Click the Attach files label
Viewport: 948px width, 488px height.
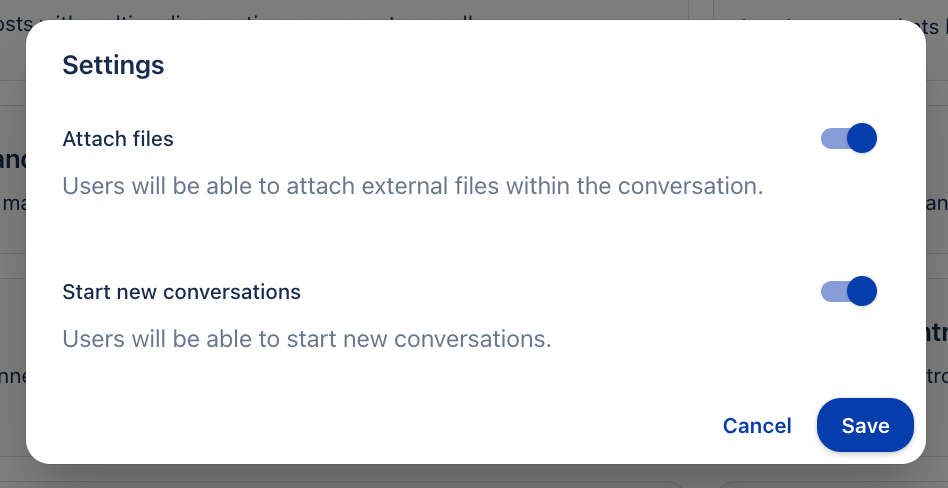118,139
